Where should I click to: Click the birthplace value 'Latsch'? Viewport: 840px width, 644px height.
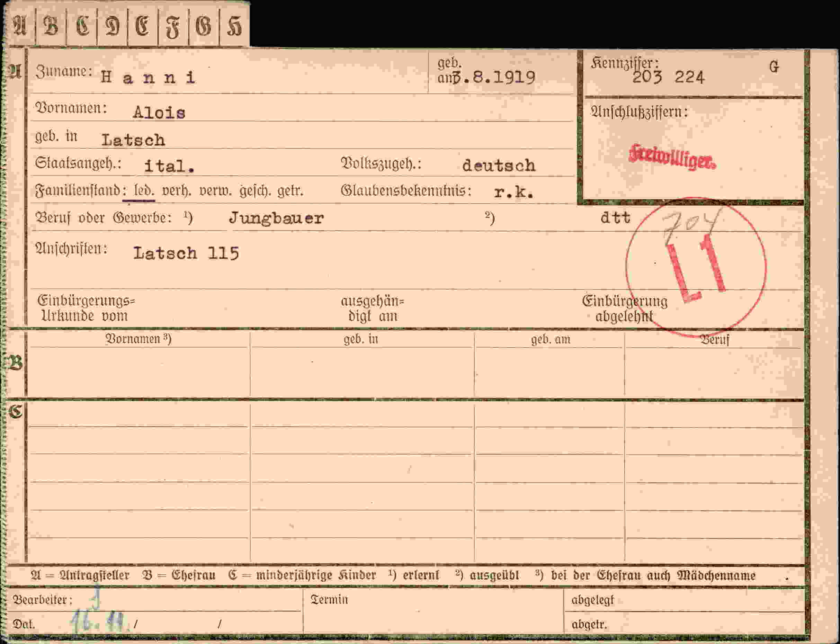[133, 140]
